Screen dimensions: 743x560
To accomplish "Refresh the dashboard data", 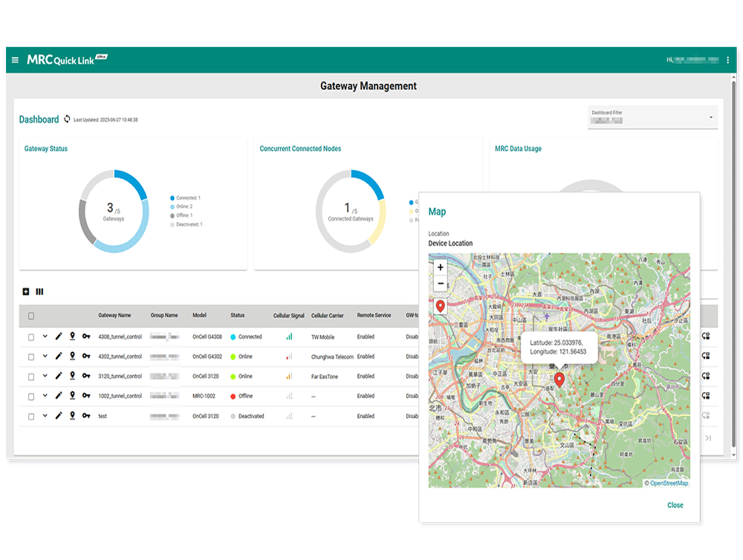I will pyautogui.click(x=67, y=119).
